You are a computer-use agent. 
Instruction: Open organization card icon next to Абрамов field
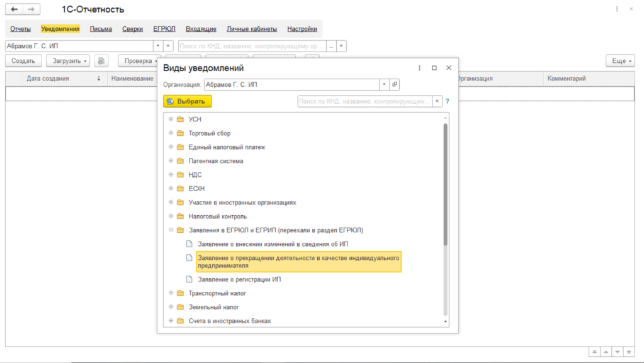point(395,84)
